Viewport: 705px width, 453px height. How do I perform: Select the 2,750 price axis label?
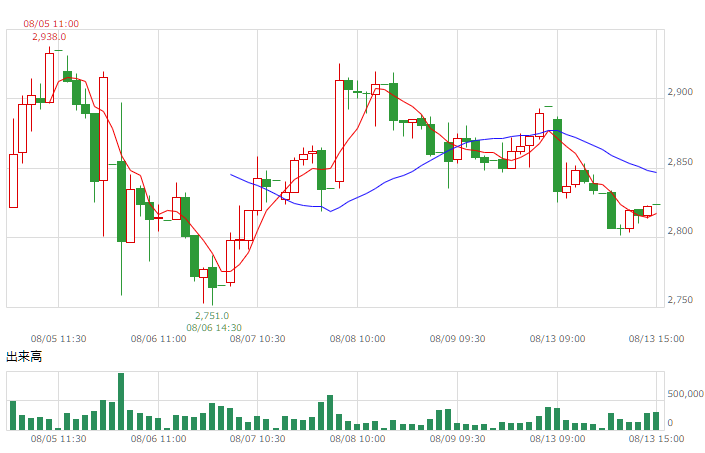pos(680,300)
